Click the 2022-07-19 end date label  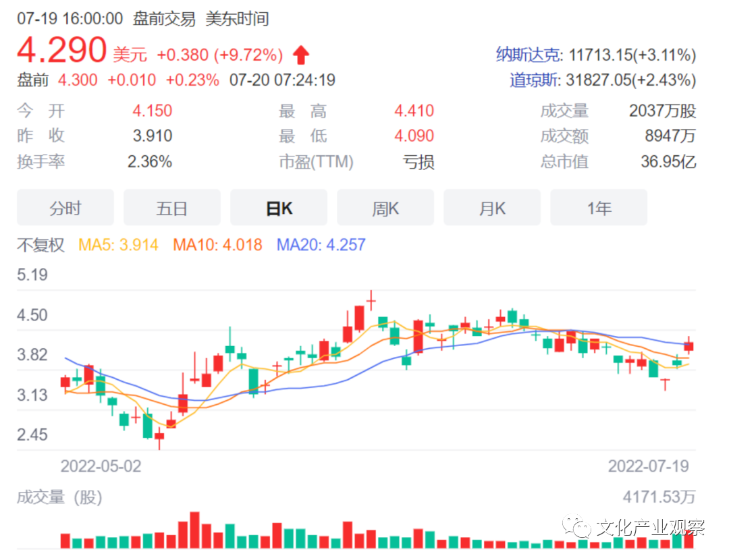(648, 466)
